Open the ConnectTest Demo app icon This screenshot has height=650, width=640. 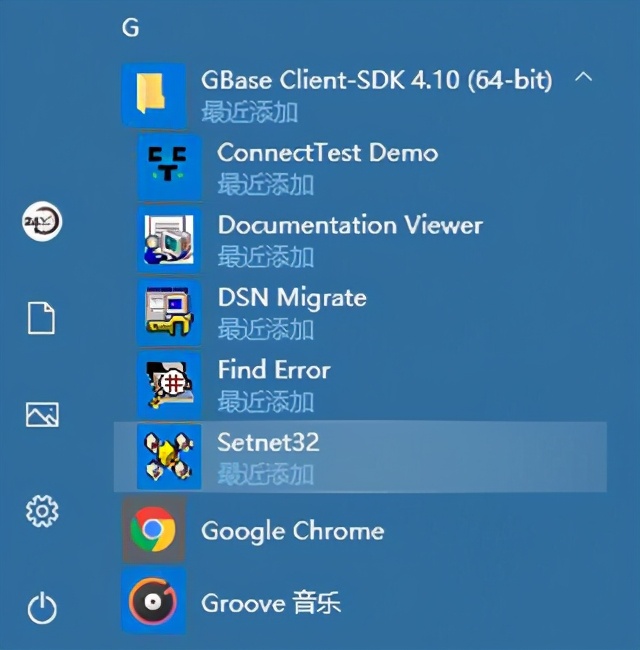[169, 168]
